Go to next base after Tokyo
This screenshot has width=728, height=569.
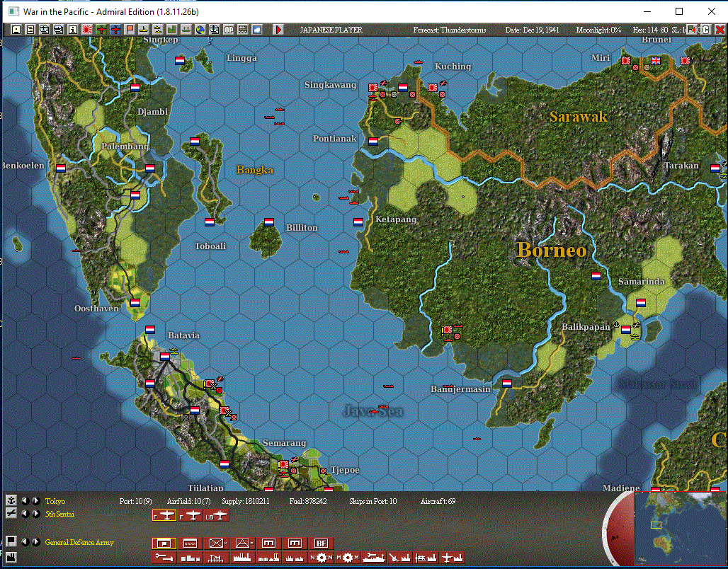pyautogui.click(x=35, y=501)
